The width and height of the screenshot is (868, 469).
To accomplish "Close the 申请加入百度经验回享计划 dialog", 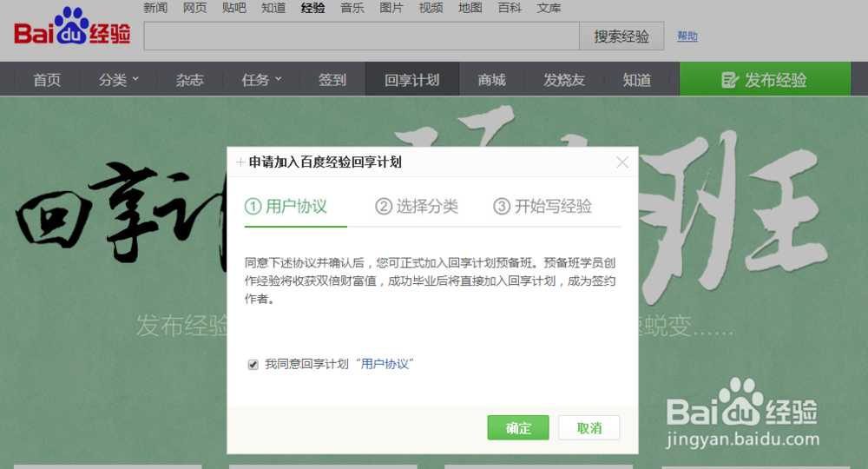I will (x=622, y=162).
